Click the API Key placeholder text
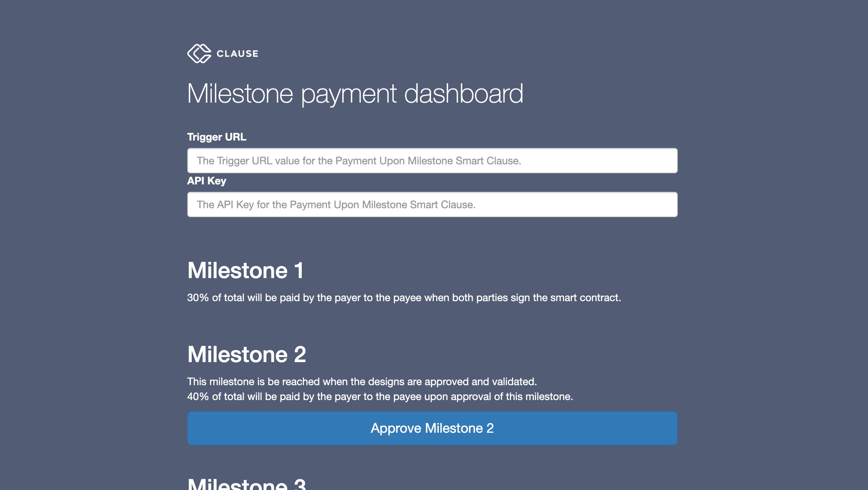The width and height of the screenshot is (868, 490). point(336,204)
